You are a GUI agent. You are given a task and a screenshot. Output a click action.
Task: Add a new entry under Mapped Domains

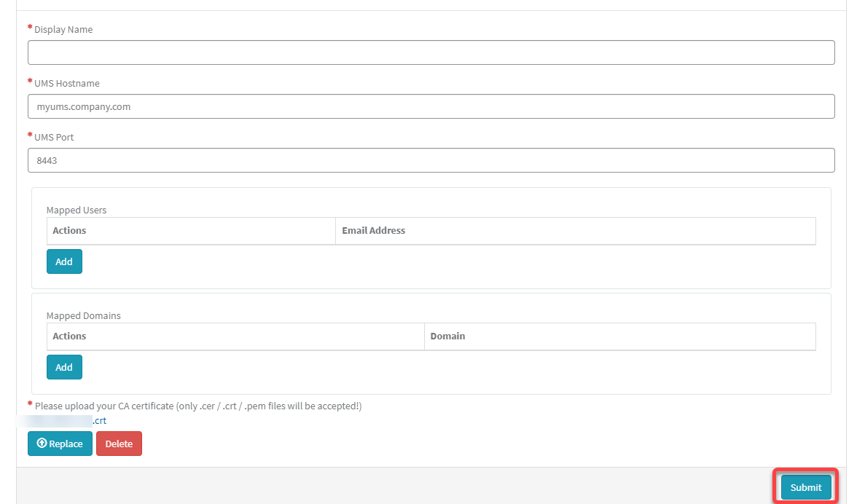tap(64, 367)
